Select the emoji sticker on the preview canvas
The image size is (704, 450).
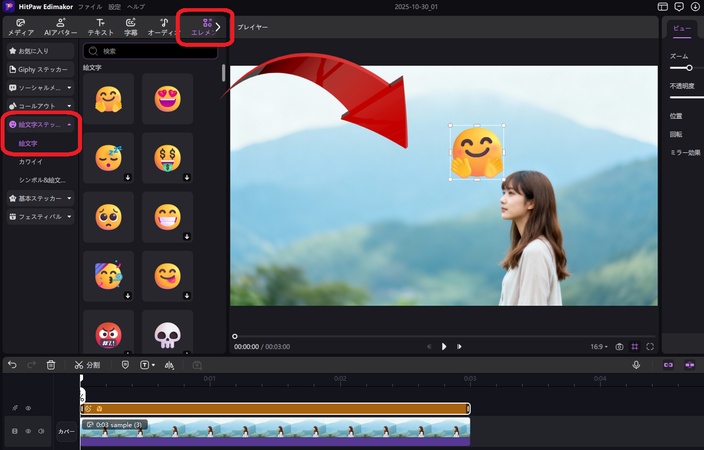[477, 153]
